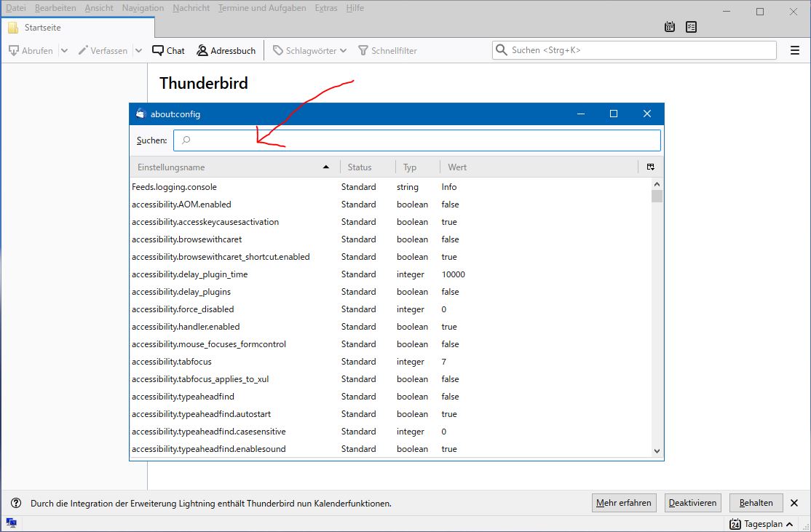Viewport: 811px width, 532px height.
Task: Expand the Abrufen dropdown arrow
Action: 64,50
